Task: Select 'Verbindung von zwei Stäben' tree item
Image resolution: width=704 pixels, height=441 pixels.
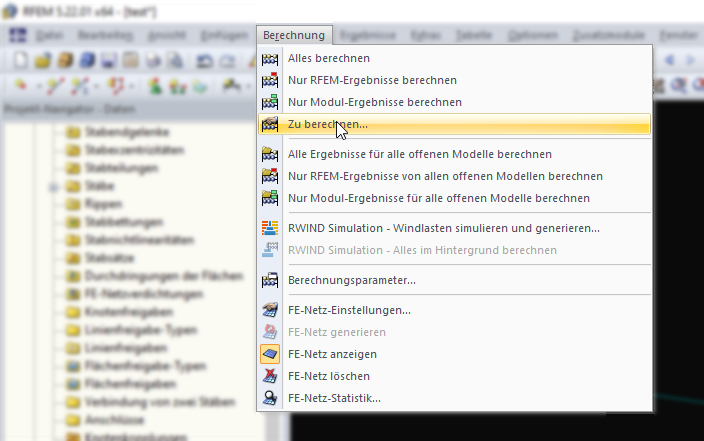Action: pyautogui.click(x=160, y=401)
